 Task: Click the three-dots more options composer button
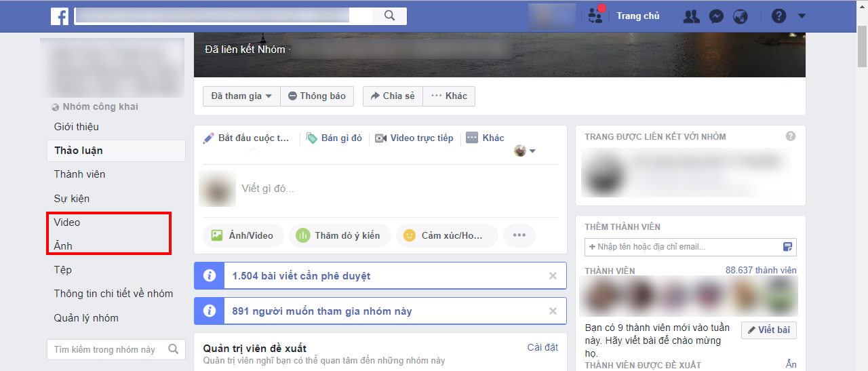coord(519,235)
